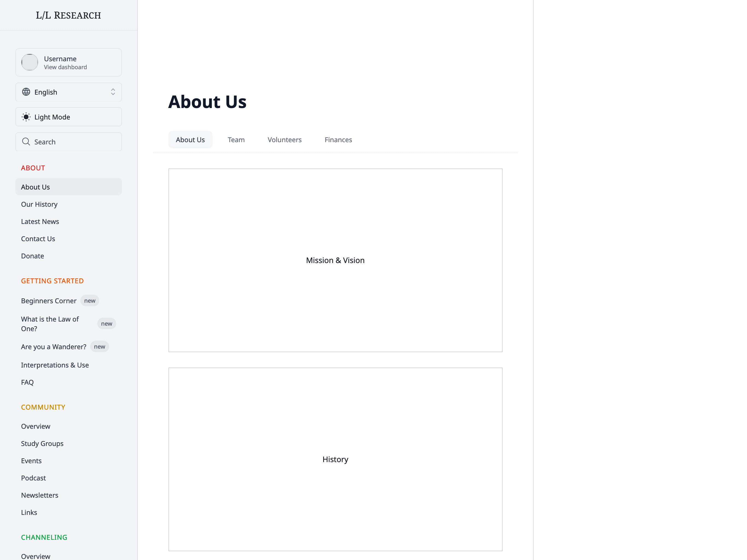The image size is (747, 560).
Task: Open the Donate sidebar link
Action: point(33,256)
